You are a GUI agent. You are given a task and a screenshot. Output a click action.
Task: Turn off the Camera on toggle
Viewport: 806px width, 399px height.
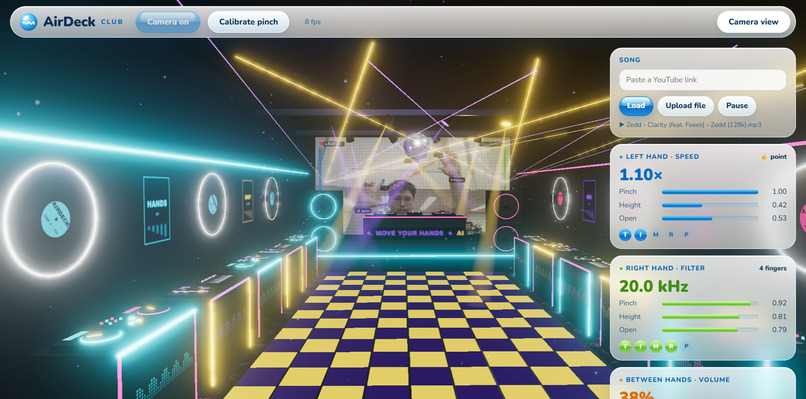coord(168,22)
